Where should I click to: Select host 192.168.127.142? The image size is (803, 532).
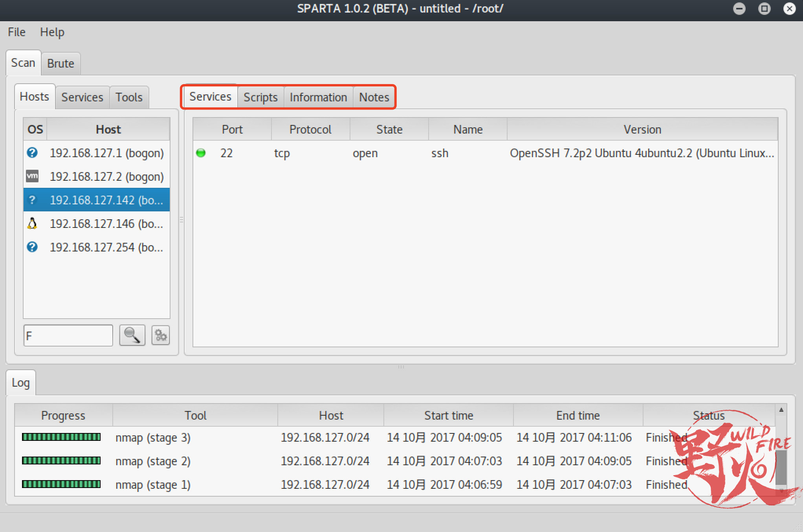click(97, 200)
